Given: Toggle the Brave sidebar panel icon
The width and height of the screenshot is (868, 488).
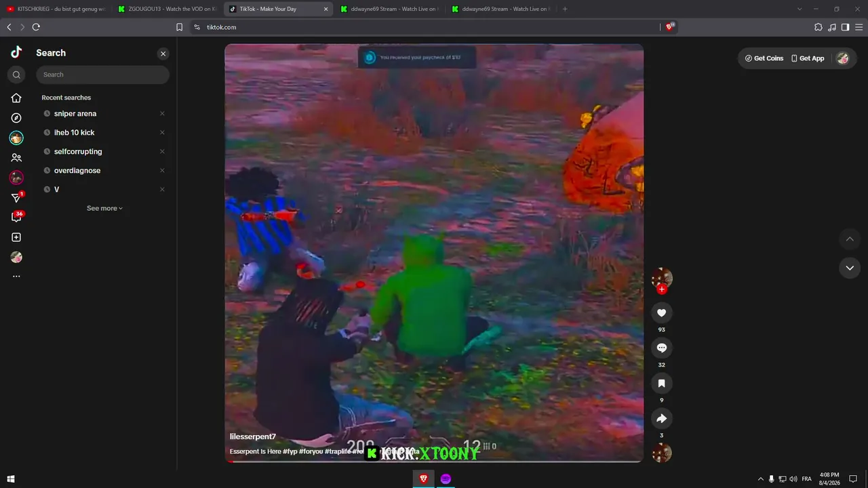Looking at the screenshot, I should (x=845, y=27).
